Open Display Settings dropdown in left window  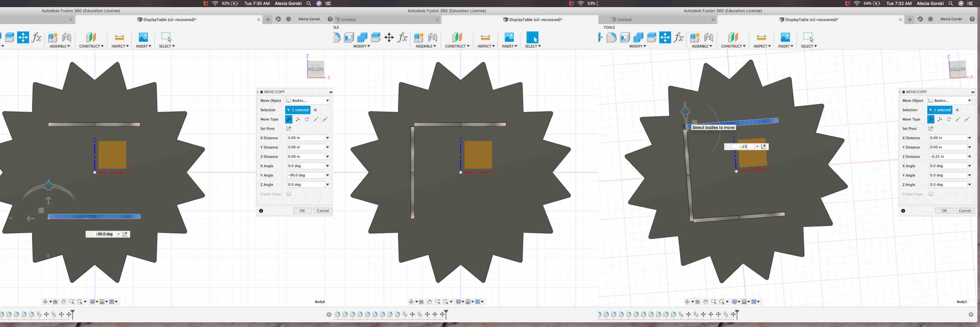tap(94, 301)
